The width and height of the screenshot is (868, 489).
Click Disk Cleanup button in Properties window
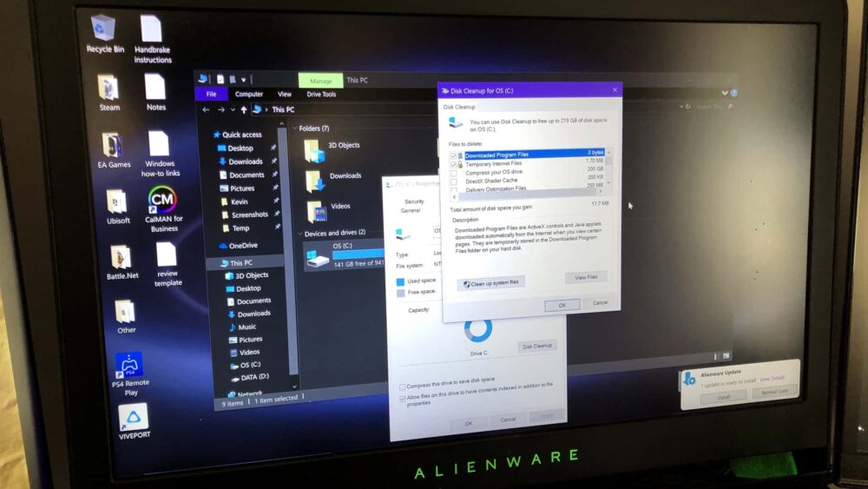(x=537, y=346)
